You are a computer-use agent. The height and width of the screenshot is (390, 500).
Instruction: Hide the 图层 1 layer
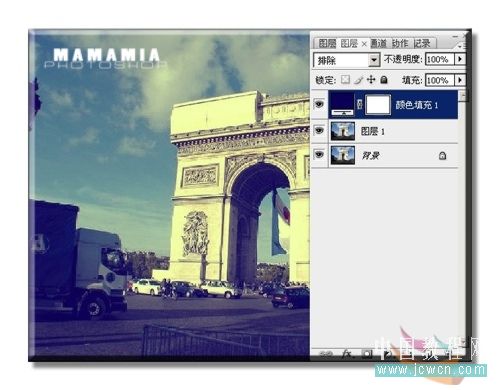[319, 130]
